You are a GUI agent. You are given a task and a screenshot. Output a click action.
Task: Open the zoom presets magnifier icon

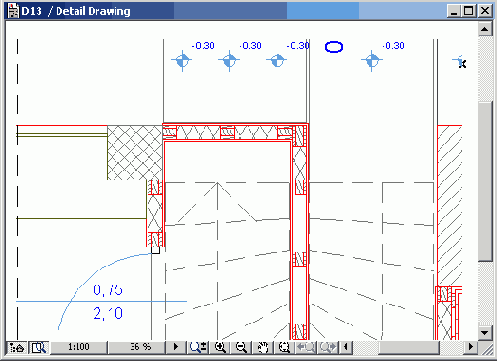click(198, 347)
